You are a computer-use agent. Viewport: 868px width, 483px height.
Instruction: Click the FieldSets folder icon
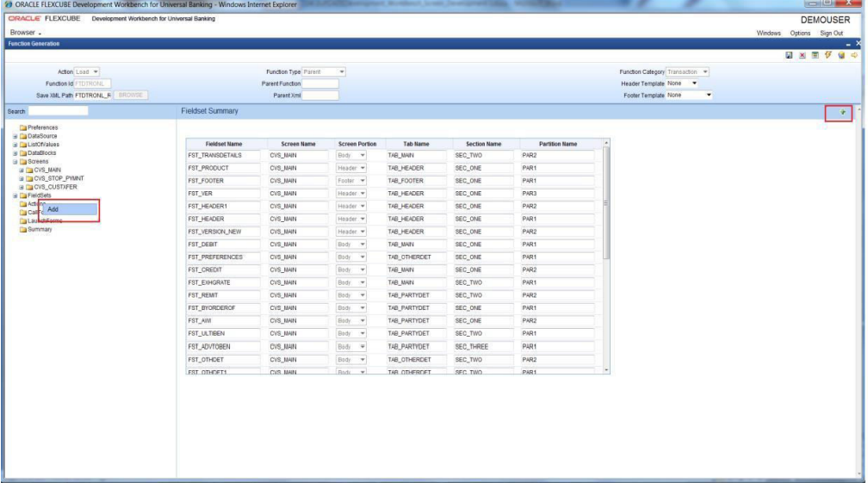click(23, 195)
